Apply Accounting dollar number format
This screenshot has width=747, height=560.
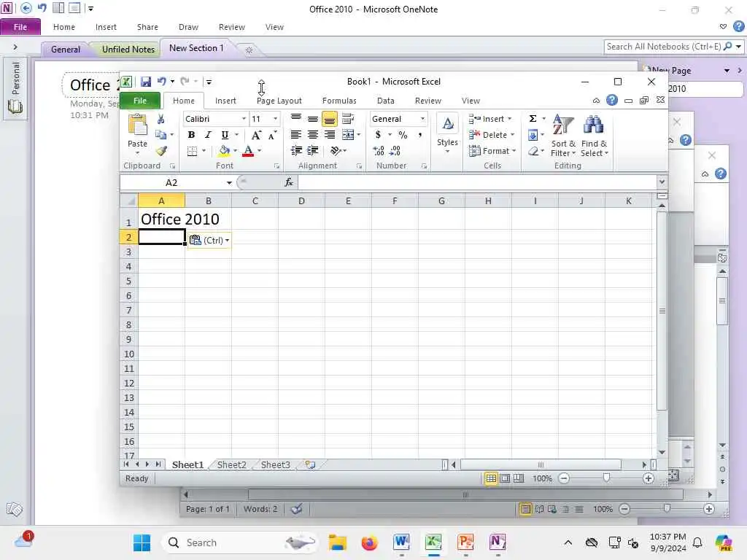[x=379, y=135]
